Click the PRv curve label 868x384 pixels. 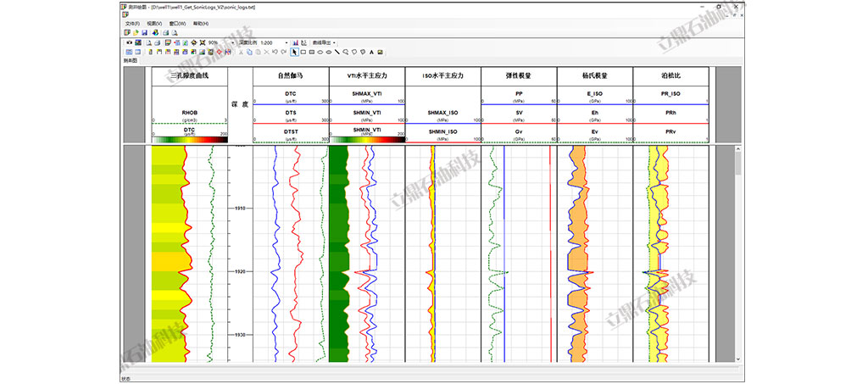coord(671,131)
